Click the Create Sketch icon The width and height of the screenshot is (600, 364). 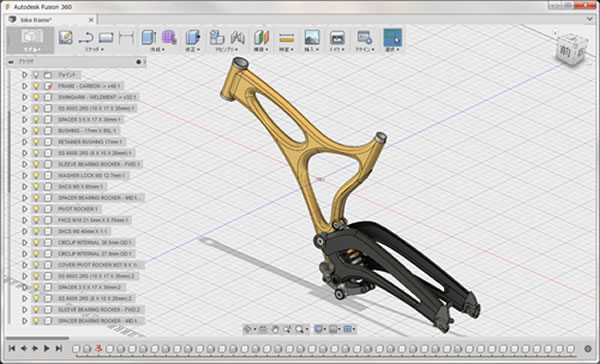coord(66,38)
